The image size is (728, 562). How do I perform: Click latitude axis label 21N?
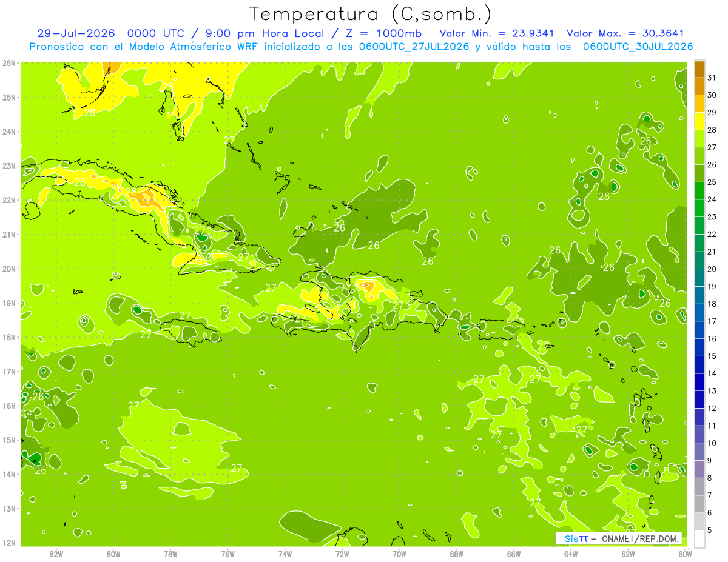8,234
